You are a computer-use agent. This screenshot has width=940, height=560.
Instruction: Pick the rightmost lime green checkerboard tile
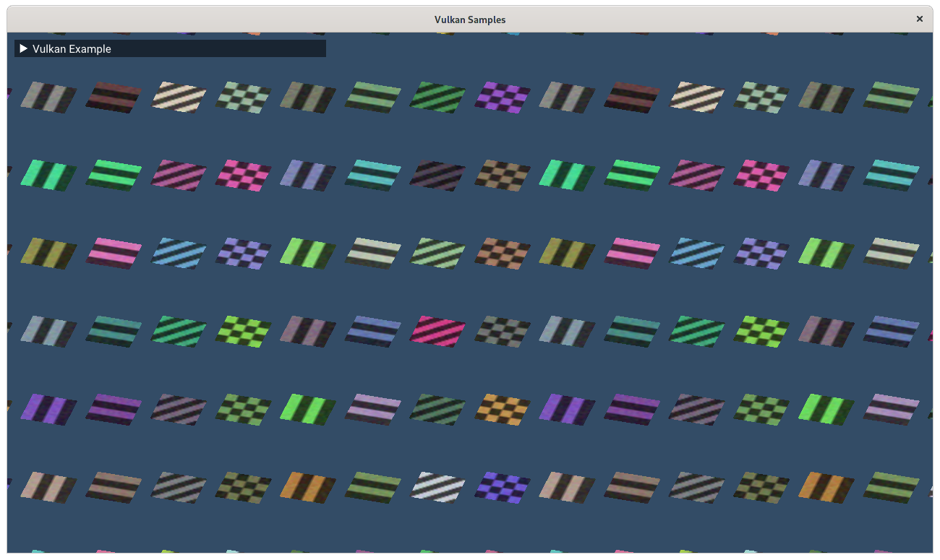[x=762, y=331]
